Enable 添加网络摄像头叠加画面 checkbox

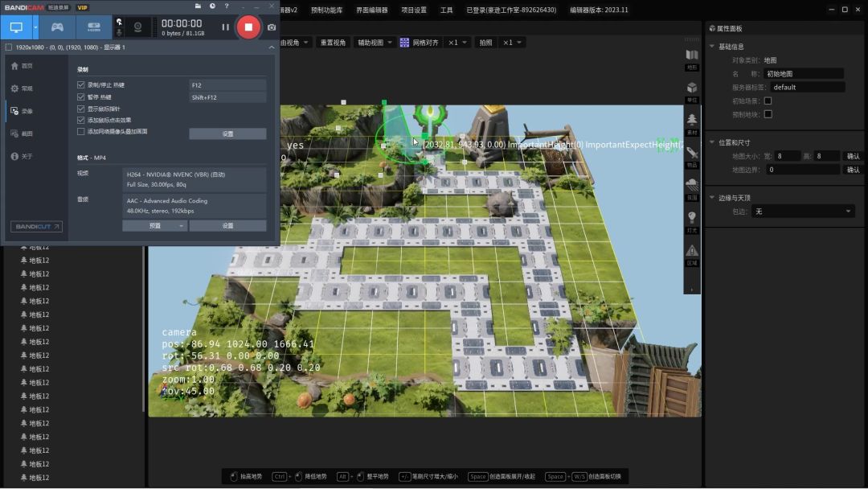pos(80,131)
